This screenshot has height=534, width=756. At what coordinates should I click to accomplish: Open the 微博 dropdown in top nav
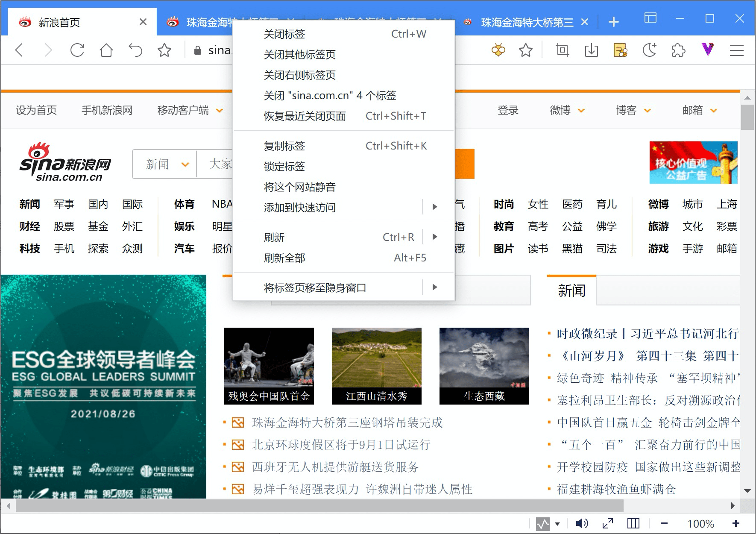click(x=567, y=111)
